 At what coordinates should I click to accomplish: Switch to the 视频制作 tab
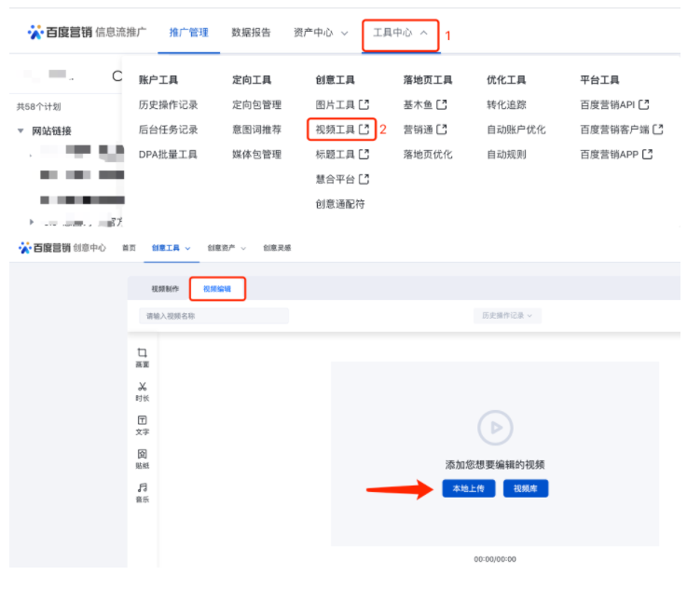point(165,289)
